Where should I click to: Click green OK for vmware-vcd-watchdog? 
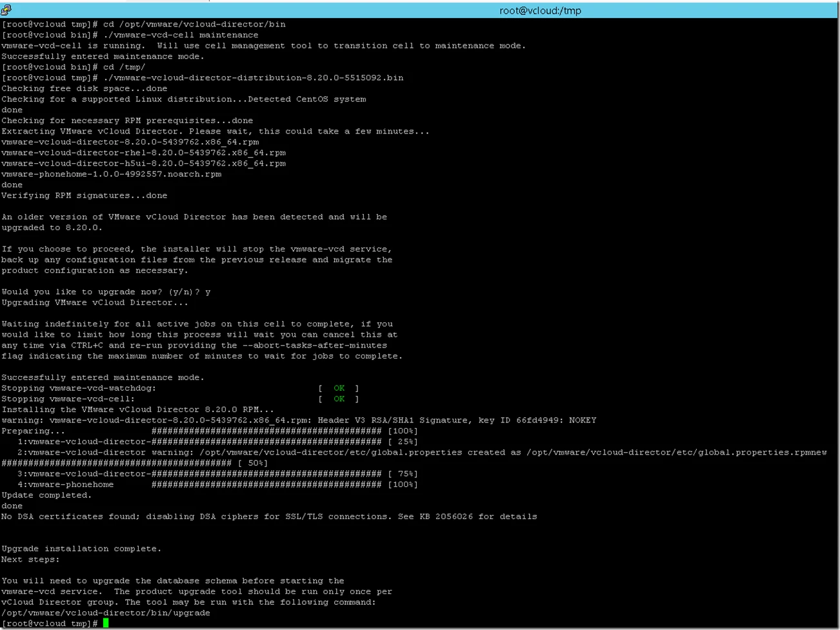click(339, 388)
